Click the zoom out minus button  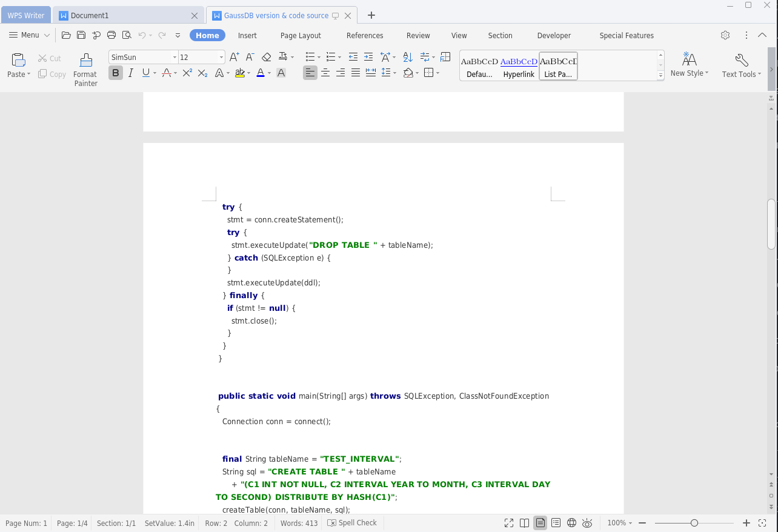[x=642, y=523]
